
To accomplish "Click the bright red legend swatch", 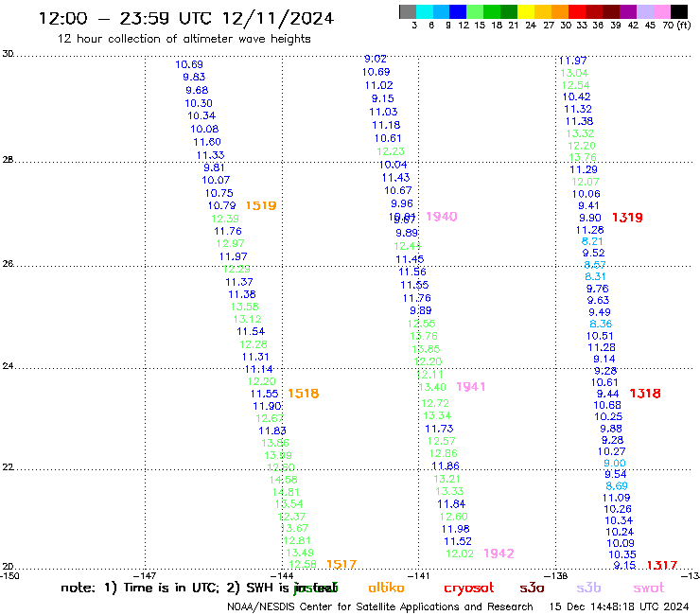I will point(577,11).
